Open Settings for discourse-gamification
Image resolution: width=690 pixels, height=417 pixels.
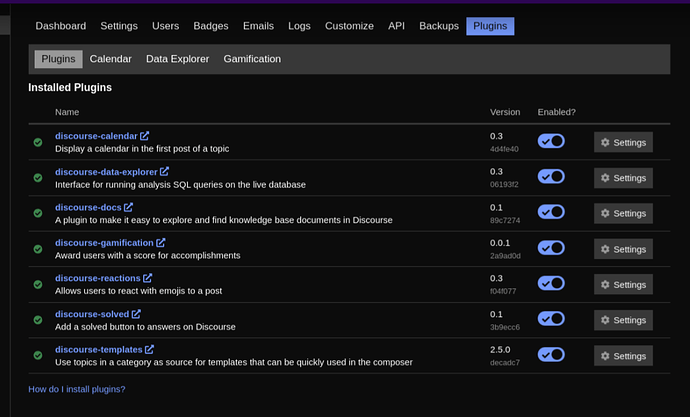coord(623,249)
